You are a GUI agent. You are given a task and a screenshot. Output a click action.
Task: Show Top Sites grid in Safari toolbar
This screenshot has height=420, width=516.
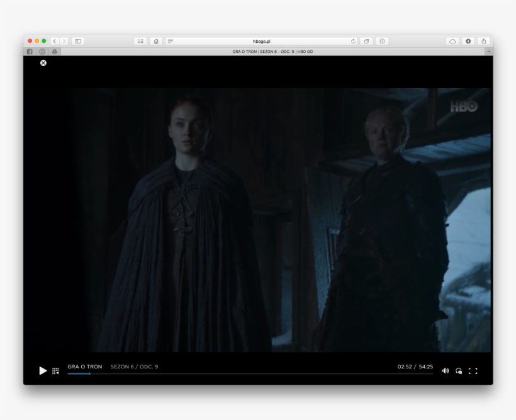(140, 41)
